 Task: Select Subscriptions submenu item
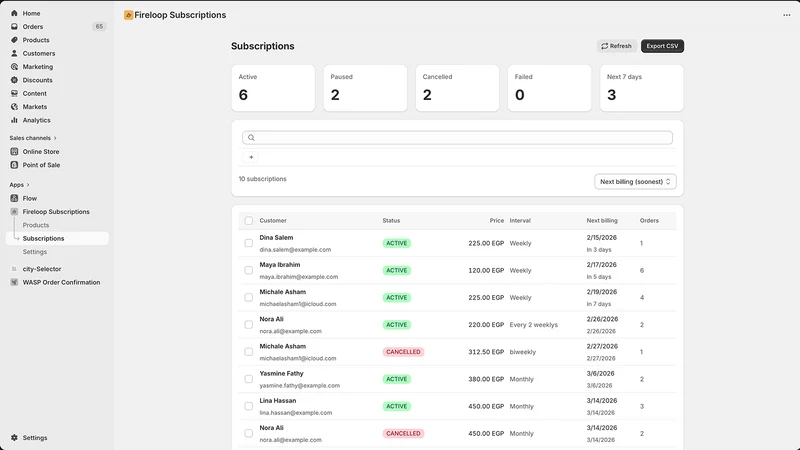click(x=57, y=238)
